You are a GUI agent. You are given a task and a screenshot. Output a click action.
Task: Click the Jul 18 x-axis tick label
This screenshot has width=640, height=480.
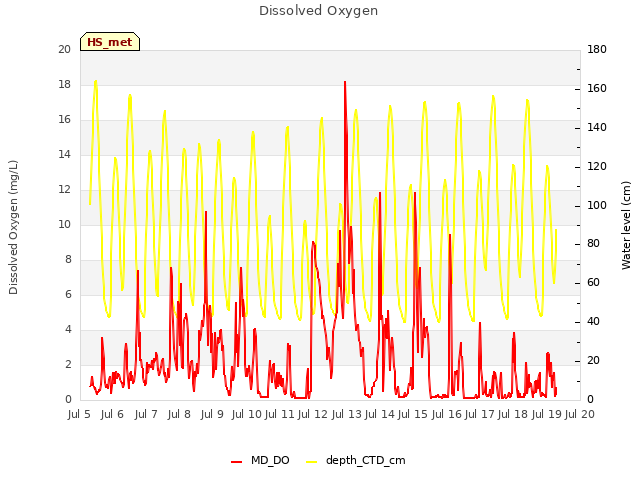click(x=513, y=414)
